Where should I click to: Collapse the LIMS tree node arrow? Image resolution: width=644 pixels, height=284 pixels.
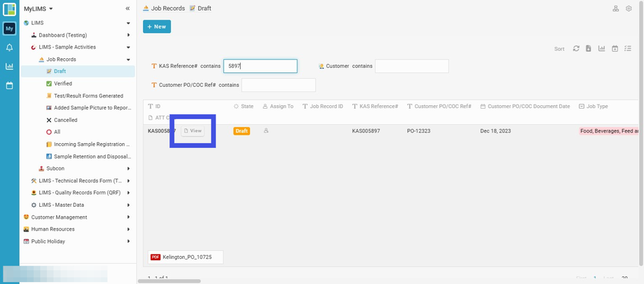pyautogui.click(x=128, y=23)
